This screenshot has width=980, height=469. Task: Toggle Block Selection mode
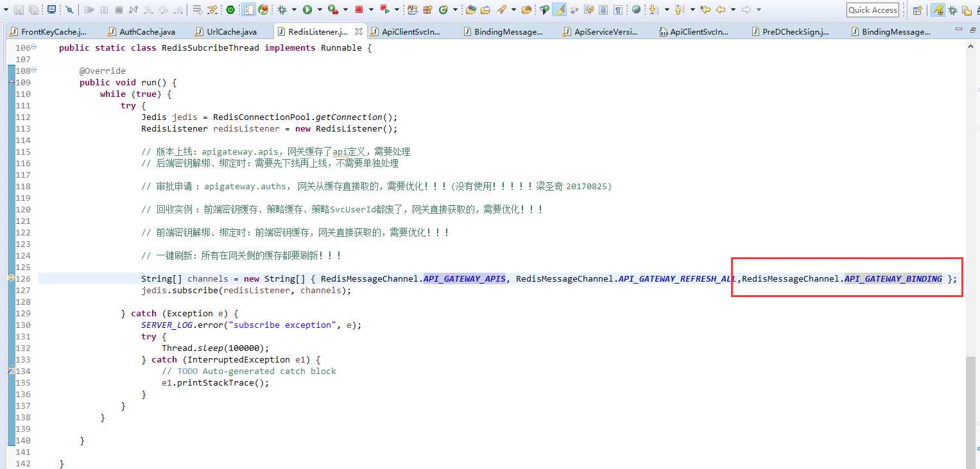pyautogui.click(x=603, y=10)
